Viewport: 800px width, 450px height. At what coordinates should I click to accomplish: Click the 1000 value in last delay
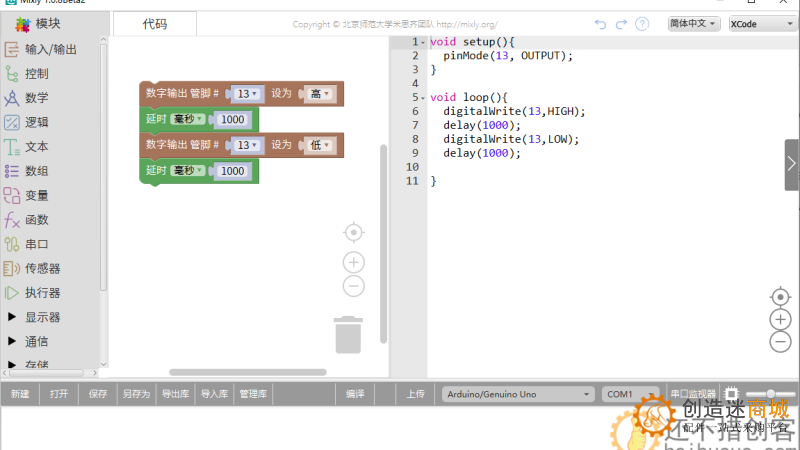click(x=233, y=171)
